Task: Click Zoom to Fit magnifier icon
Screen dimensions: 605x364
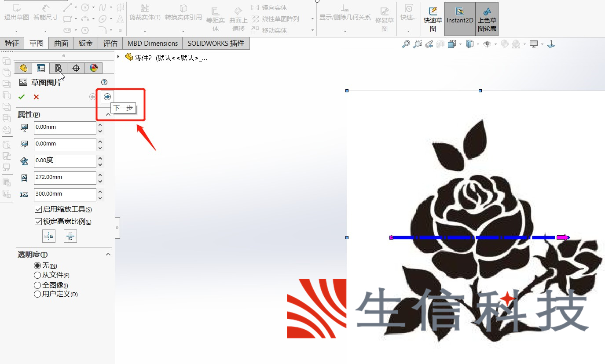Action: click(x=406, y=44)
